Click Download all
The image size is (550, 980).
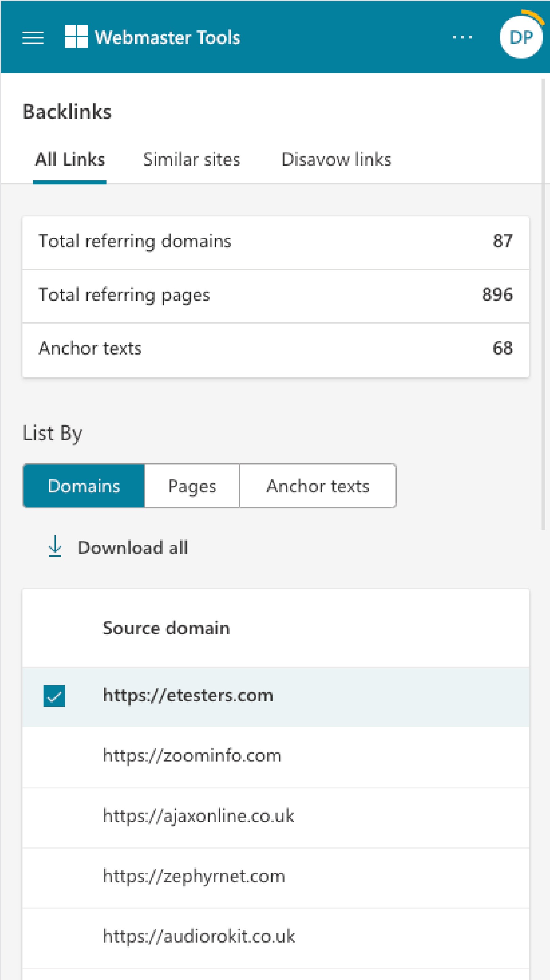coord(132,548)
